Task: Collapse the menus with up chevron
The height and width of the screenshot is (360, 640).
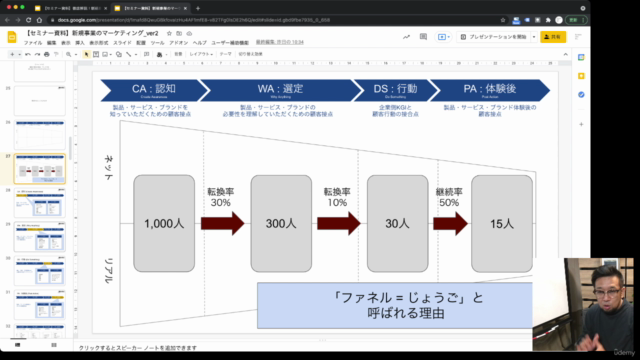Action: pos(565,54)
